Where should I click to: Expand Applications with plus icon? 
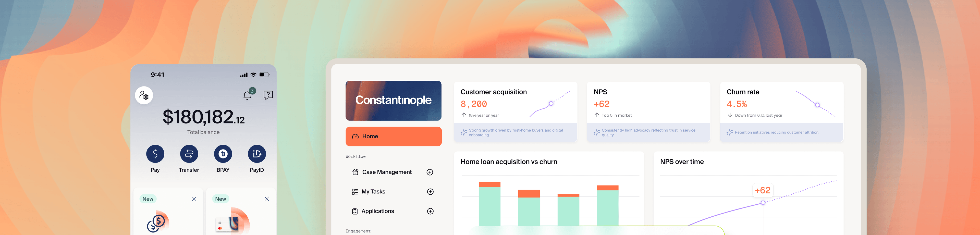[x=430, y=212]
